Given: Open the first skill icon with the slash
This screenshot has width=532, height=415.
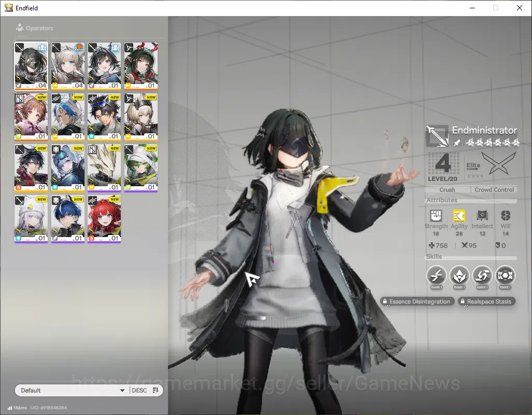Looking at the screenshot, I should coord(436,275).
